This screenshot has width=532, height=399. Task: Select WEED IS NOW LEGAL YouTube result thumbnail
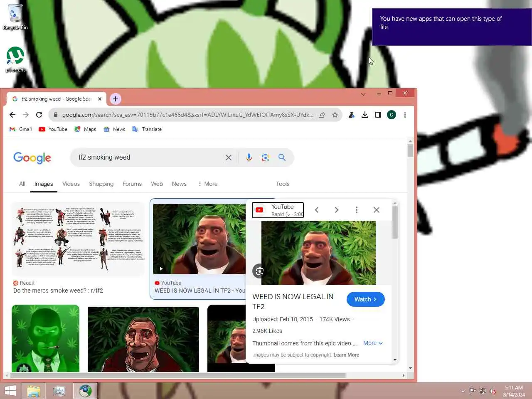199,239
